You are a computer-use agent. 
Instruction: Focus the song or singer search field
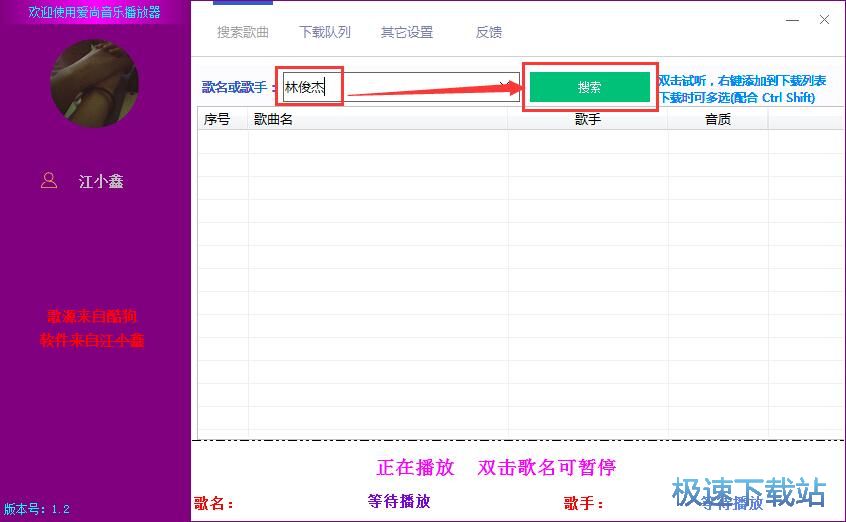tap(401, 87)
